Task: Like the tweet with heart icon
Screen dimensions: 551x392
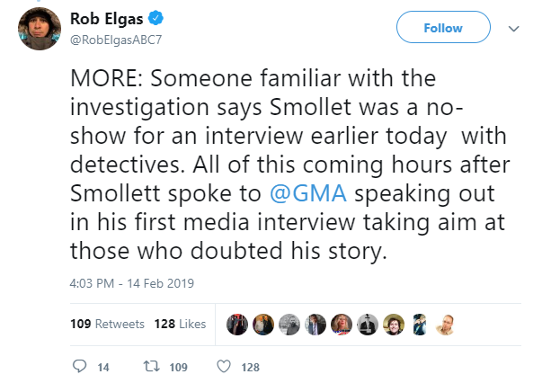Action: click(224, 366)
